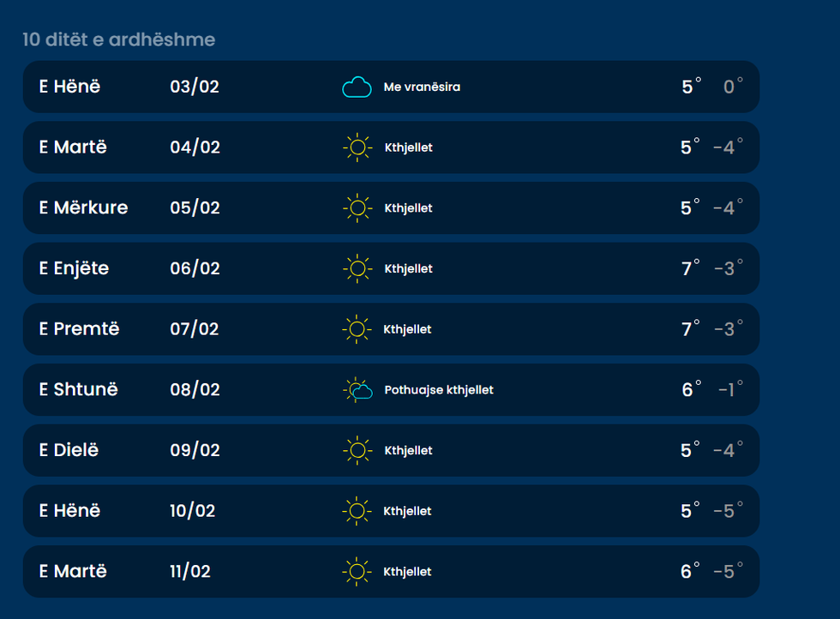The image size is (840, 619).
Task: Click the sun icon on E Mërkure row
Action: pyautogui.click(x=357, y=208)
